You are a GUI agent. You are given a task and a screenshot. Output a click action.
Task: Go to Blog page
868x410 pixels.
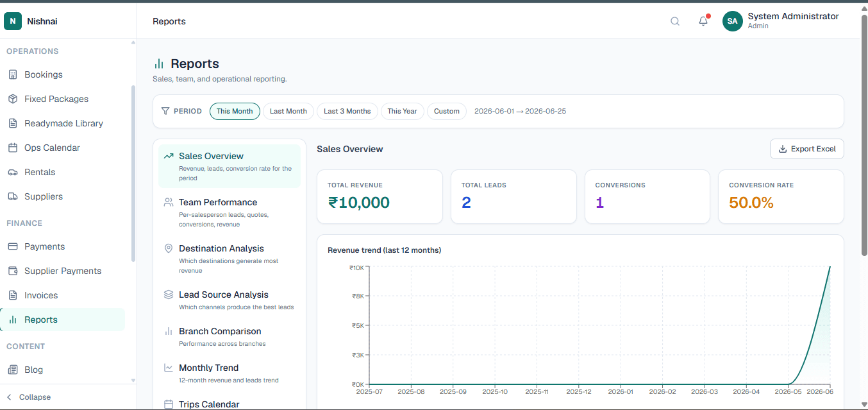[63, 370]
